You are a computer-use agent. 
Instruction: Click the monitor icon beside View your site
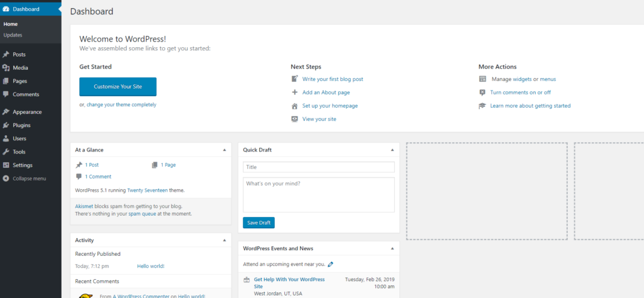[294, 119]
